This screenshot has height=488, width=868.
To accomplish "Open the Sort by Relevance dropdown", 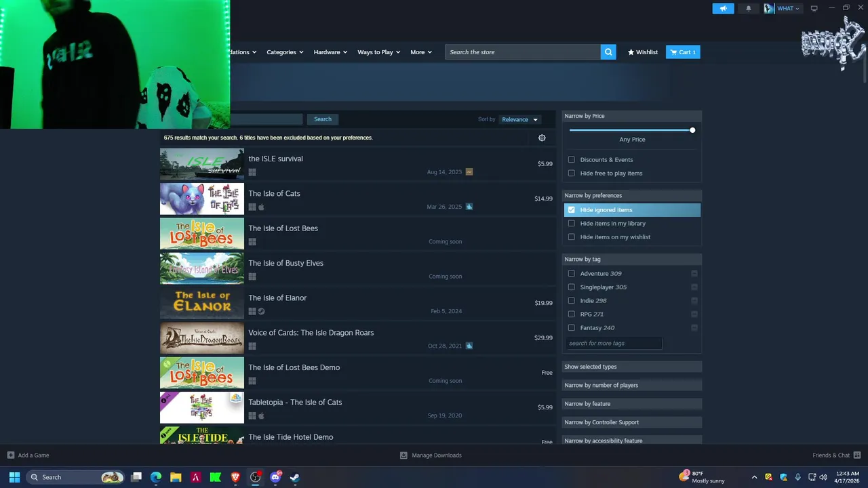I will [x=519, y=119].
